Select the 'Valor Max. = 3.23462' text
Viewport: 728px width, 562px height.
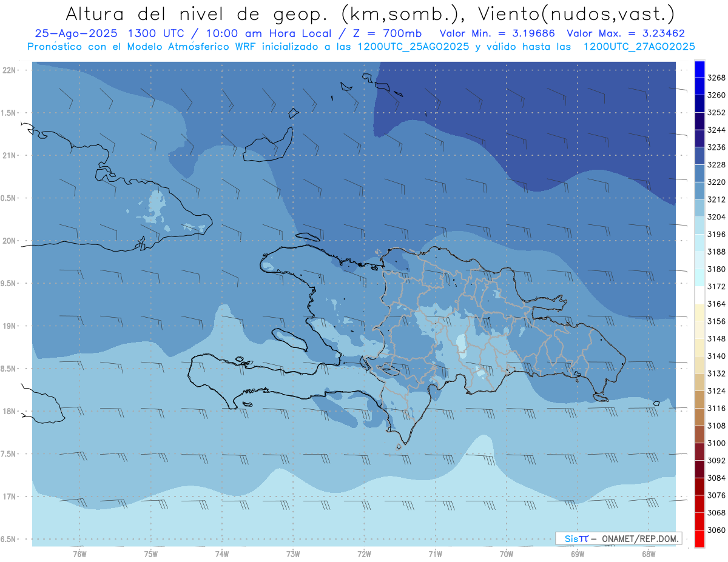tap(626, 34)
